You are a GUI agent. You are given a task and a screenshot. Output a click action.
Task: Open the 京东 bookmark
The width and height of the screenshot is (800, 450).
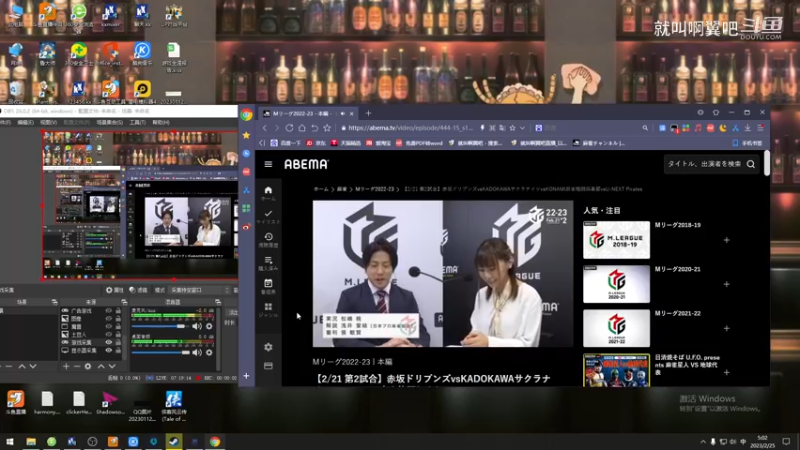[316, 143]
